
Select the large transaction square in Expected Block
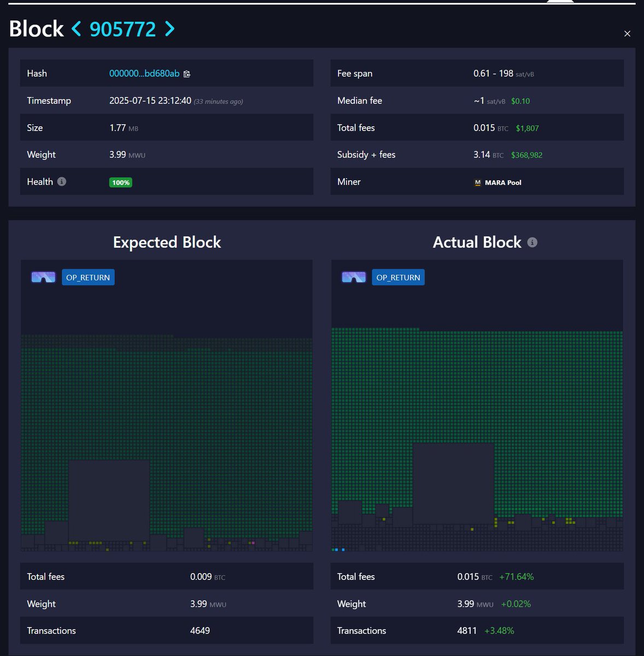(x=109, y=501)
